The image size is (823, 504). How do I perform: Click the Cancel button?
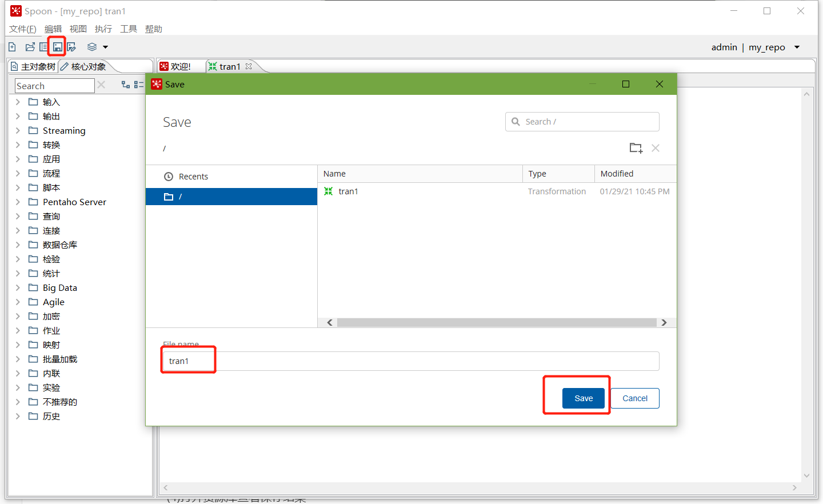[x=635, y=398]
